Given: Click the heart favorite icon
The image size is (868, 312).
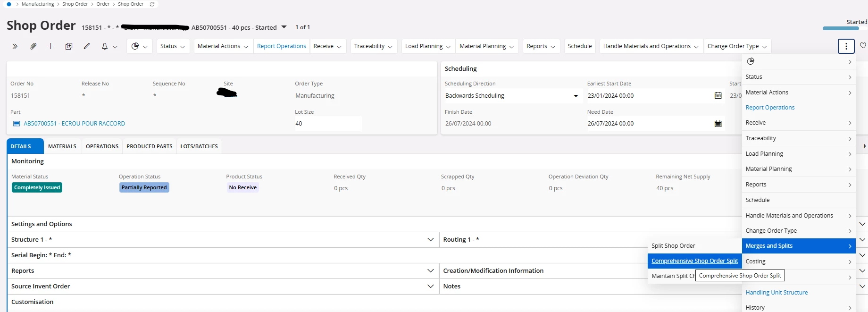Looking at the screenshot, I should click(863, 46).
